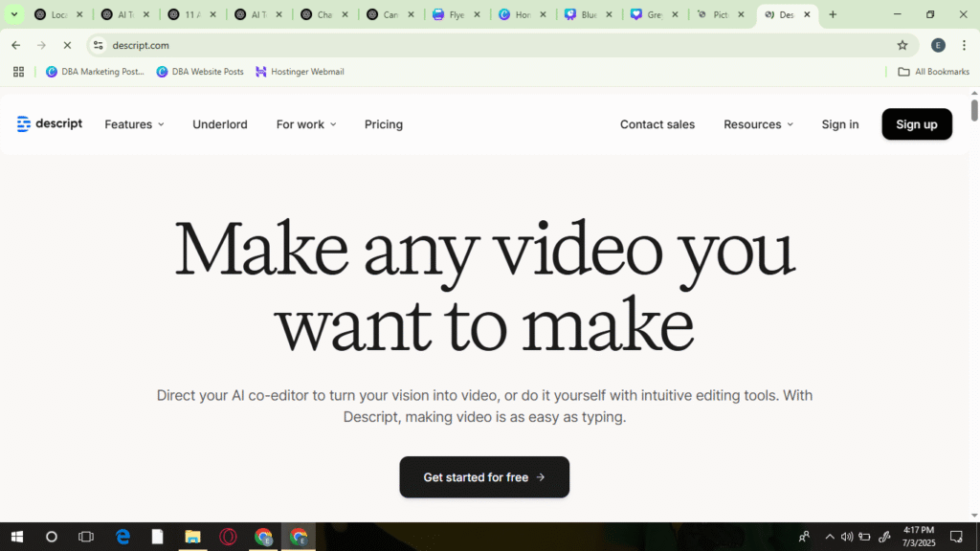The height and width of the screenshot is (551, 980).
Task: Open the Action Center notifications
Action: pos(956,537)
